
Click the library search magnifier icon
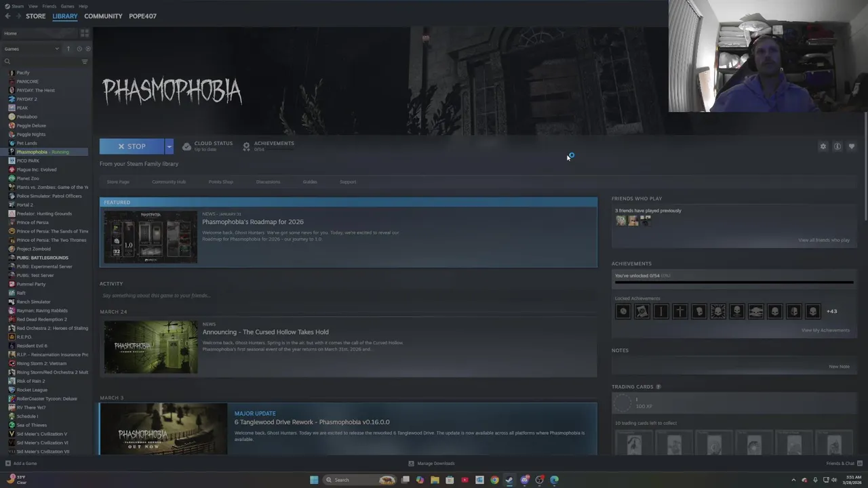pyautogui.click(x=7, y=62)
